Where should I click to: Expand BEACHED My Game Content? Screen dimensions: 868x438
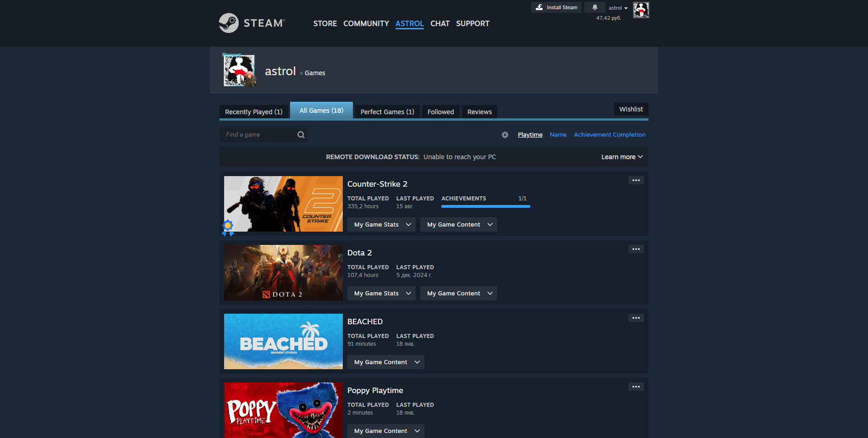coord(386,362)
